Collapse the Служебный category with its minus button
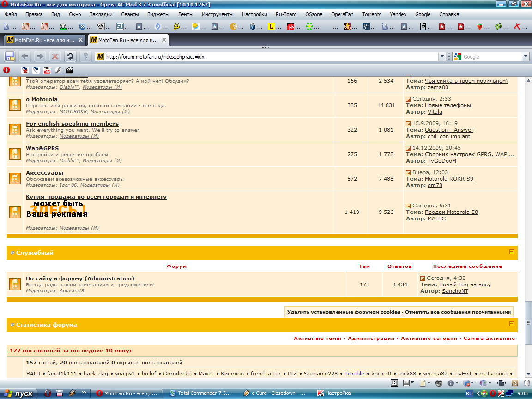Viewport: 532px width, 399px height. click(512, 252)
